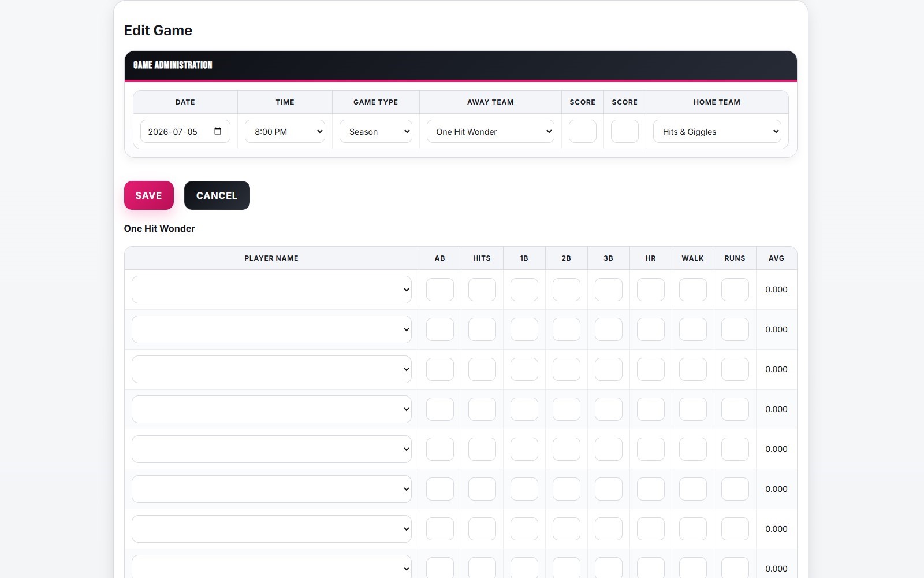Click the HOME TEAM column header
The height and width of the screenshot is (578, 924).
coord(717,102)
